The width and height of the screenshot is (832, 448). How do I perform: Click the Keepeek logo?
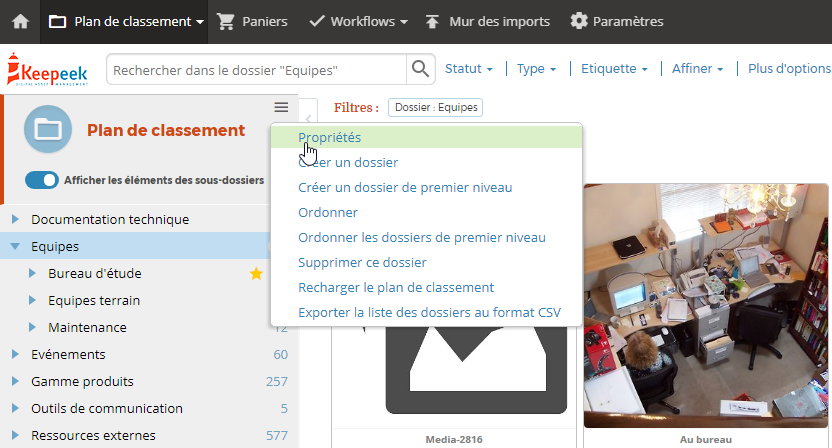point(48,69)
